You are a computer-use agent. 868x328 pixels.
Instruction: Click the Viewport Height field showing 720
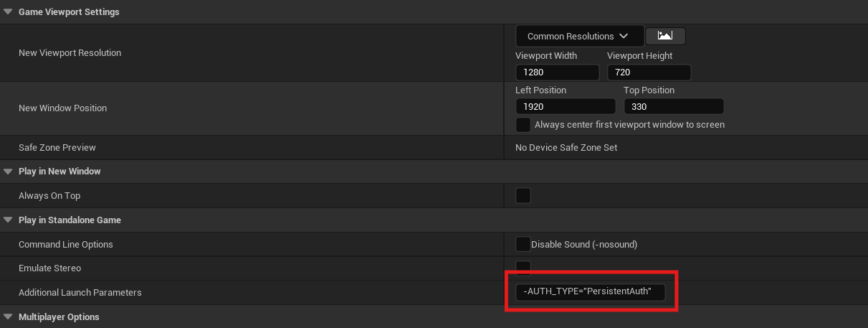tap(649, 72)
